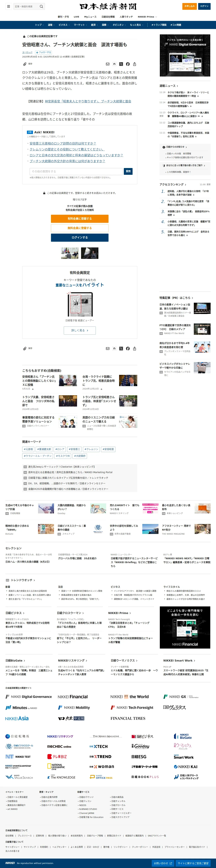Open the NIKKEI Mobility logo
This screenshot has height=868, width=216.
tap(74, 708)
